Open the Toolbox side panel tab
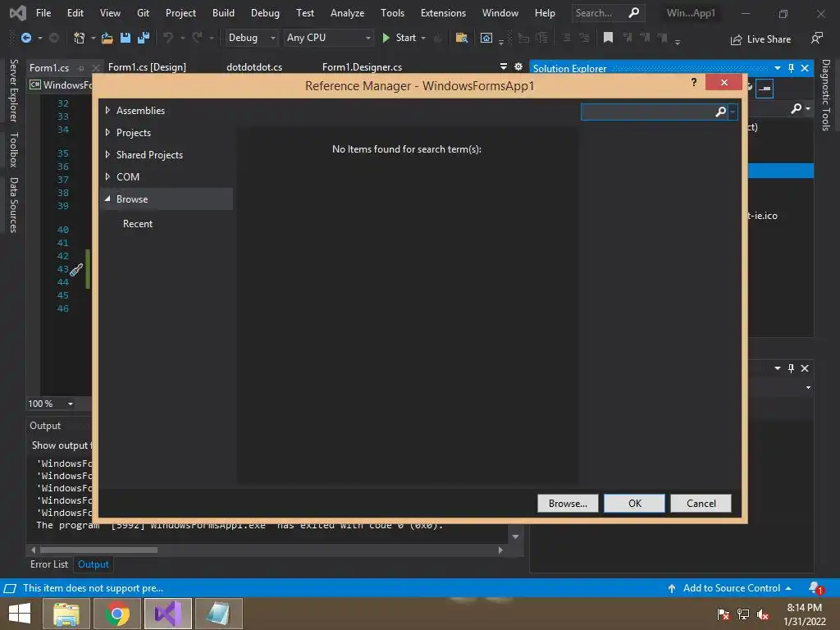Screen dimensions: 840x630 point(14,149)
